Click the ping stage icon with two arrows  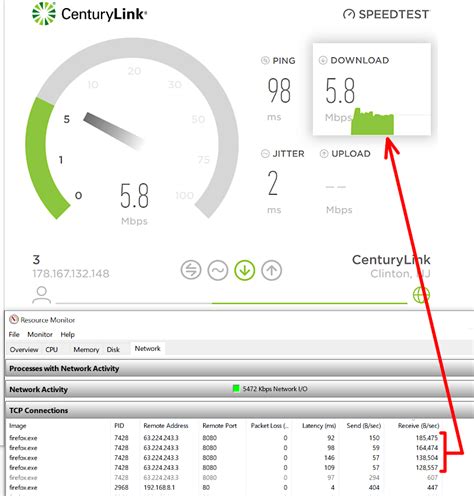point(191,270)
